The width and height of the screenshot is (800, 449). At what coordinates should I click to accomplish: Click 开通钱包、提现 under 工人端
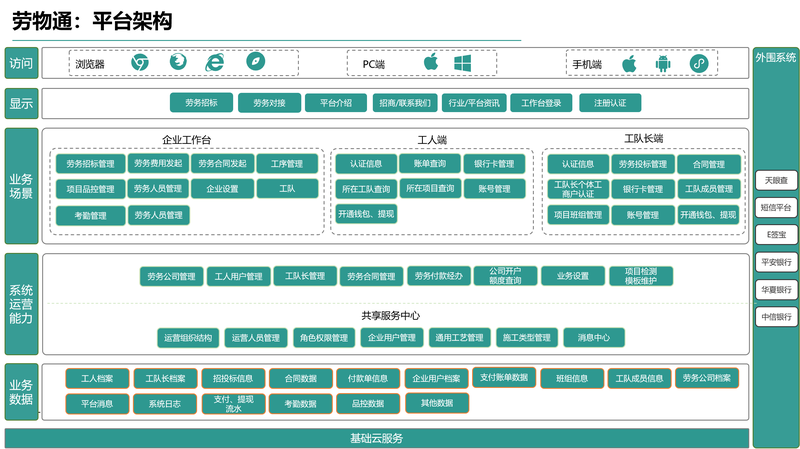click(x=366, y=214)
